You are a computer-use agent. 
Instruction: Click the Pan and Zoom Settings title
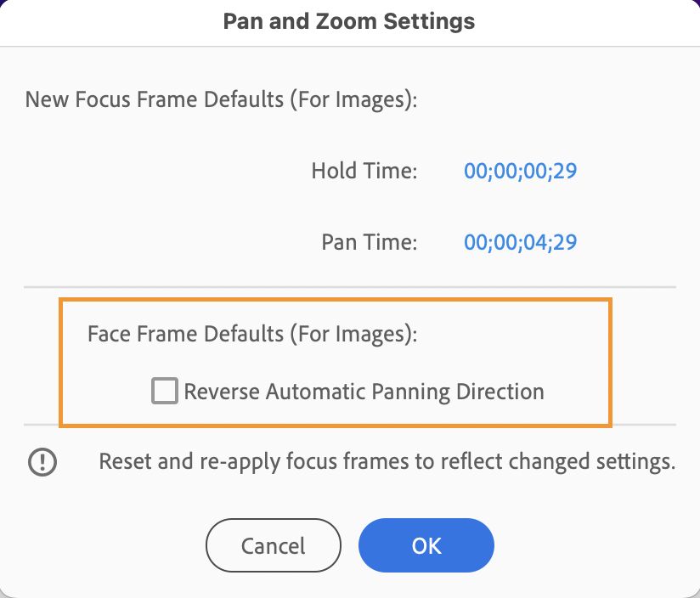(349, 21)
